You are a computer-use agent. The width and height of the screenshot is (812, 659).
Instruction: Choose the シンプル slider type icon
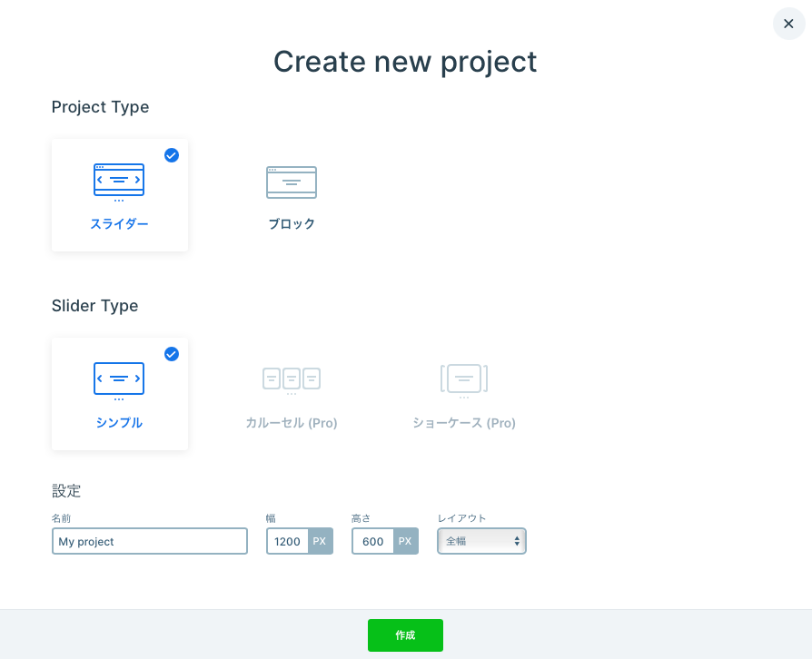click(x=119, y=379)
